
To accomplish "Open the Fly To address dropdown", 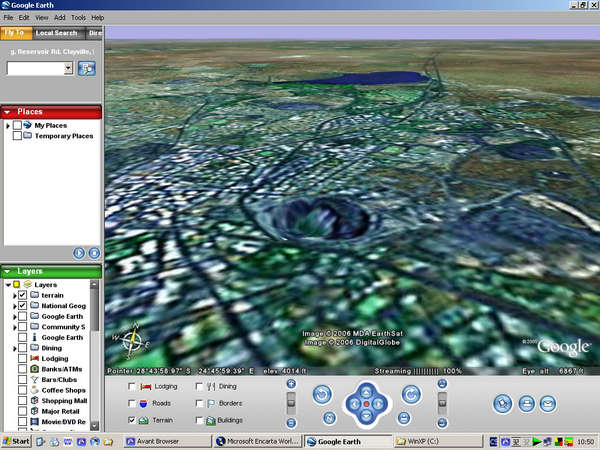I will pos(68,68).
